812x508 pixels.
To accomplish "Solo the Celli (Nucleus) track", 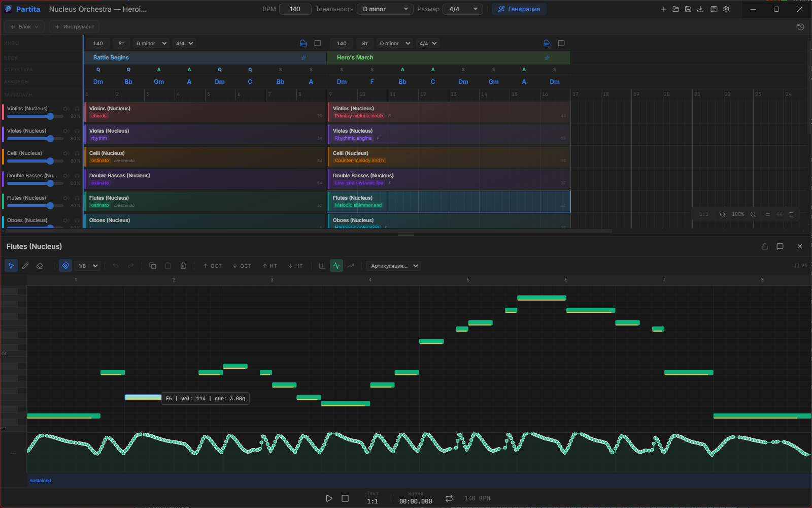I will pyautogui.click(x=77, y=153).
